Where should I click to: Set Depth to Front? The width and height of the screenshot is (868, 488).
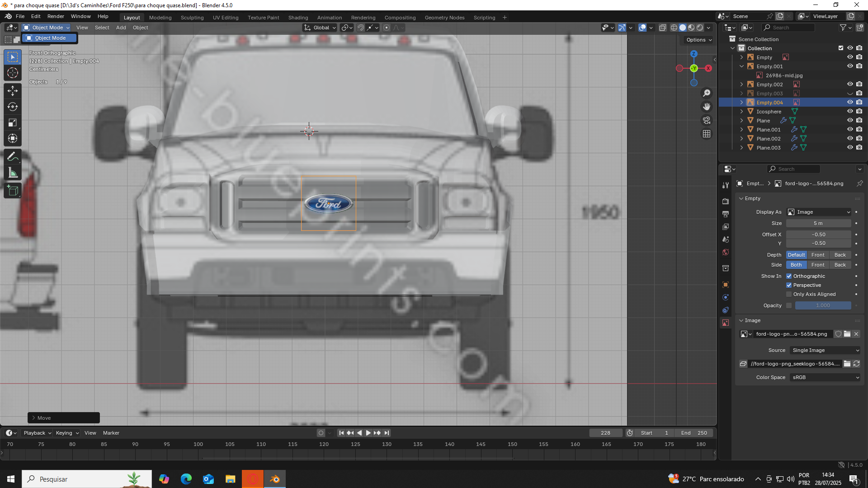coord(818,255)
